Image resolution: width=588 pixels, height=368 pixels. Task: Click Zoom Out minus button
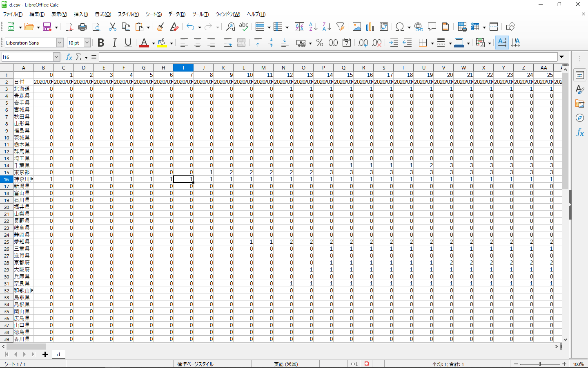pos(516,364)
